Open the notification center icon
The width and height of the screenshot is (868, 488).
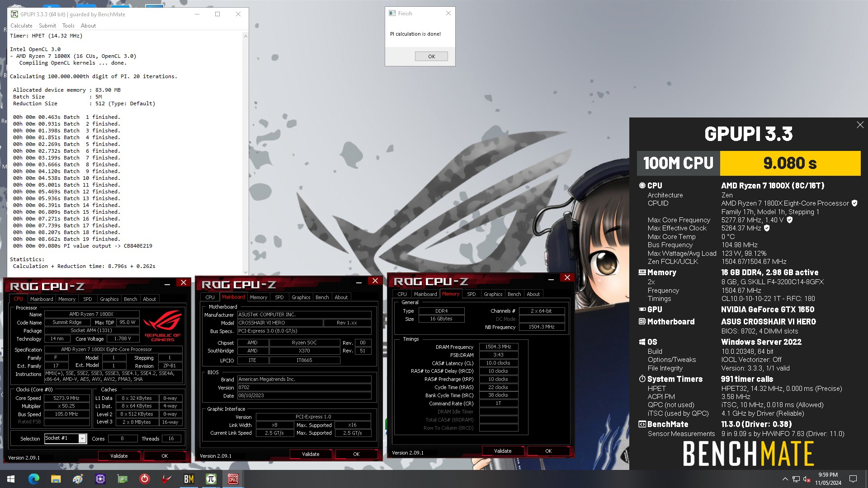click(x=853, y=479)
